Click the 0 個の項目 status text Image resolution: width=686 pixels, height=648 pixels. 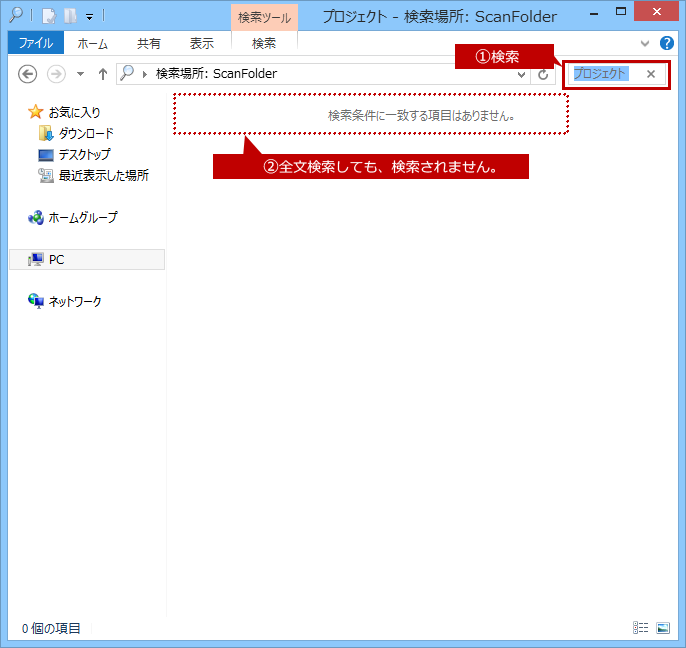pyautogui.click(x=51, y=629)
